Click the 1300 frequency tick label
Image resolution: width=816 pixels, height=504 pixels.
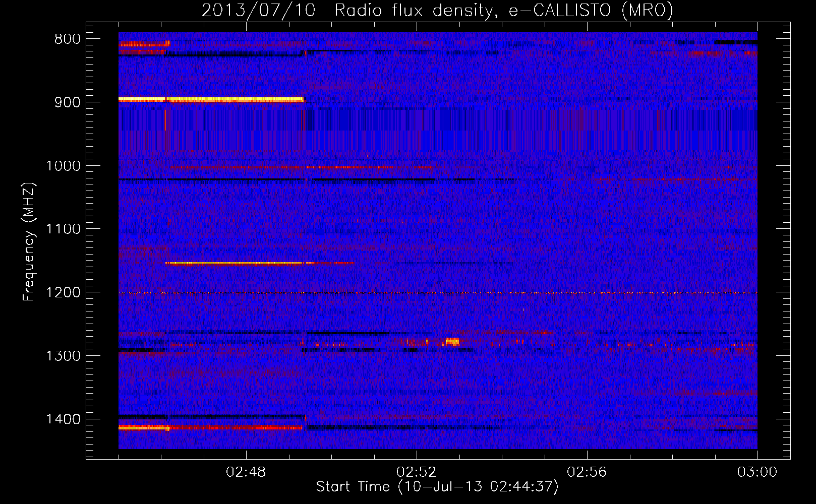coord(63,356)
